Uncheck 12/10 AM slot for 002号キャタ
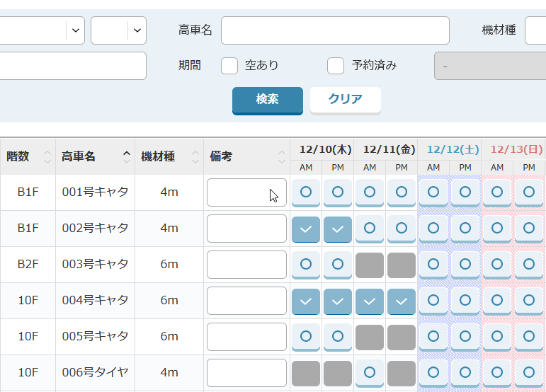The height and width of the screenshot is (392, 546). point(306,229)
